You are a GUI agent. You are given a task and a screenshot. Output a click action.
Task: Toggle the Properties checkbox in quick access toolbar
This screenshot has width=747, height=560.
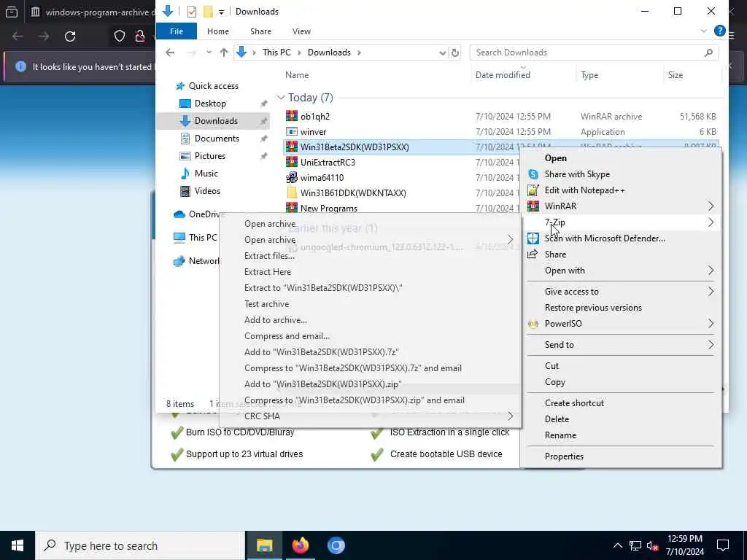(192, 12)
